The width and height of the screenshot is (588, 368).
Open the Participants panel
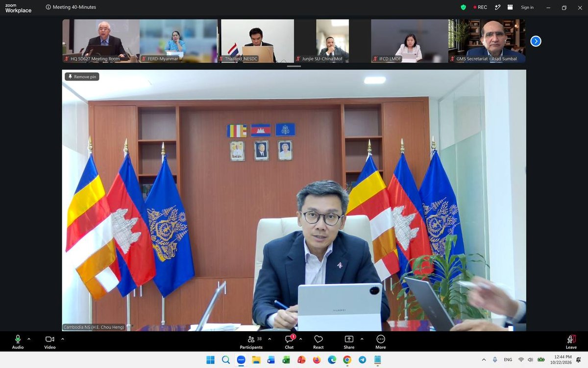tap(251, 342)
